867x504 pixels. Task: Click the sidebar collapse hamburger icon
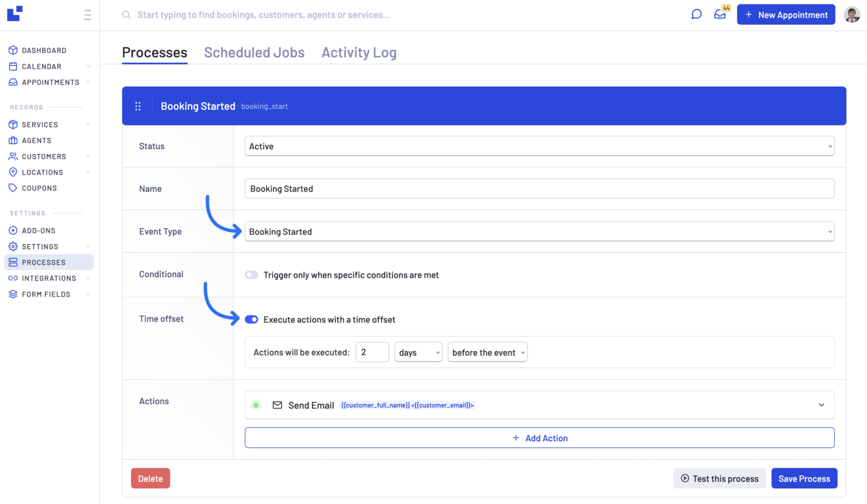(x=87, y=15)
